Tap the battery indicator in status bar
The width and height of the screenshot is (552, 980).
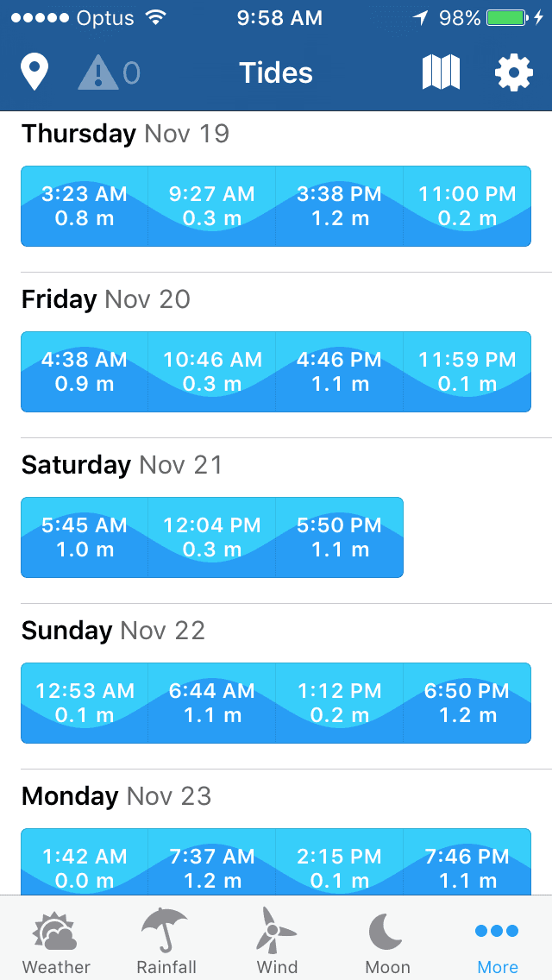[x=508, y=18]
